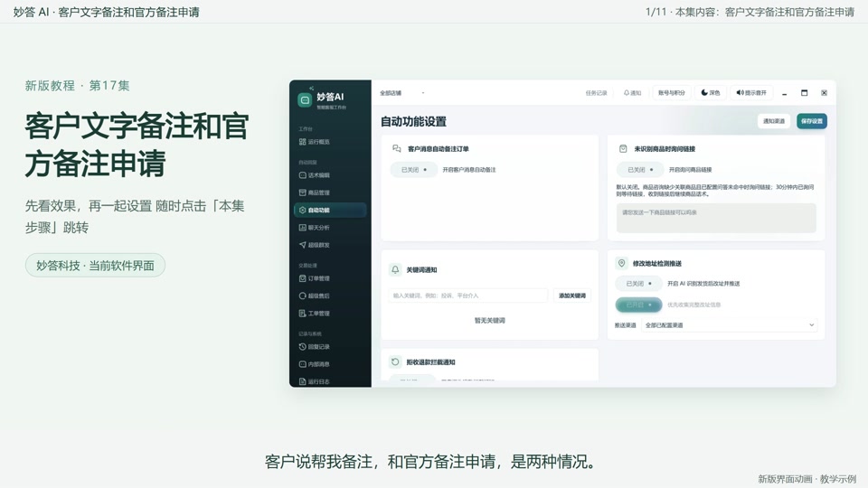Click the 妙答科技 · 当前软件界面 pill

tap(95, 266)
